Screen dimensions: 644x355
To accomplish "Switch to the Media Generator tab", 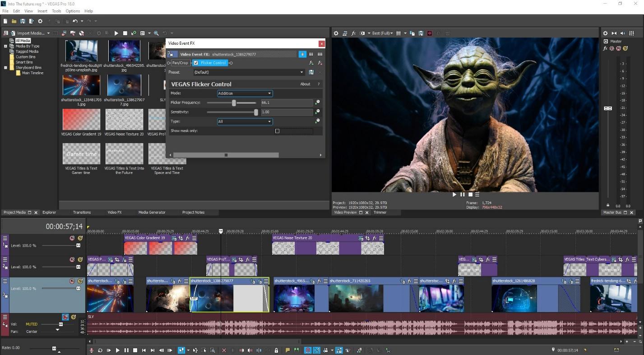I will click(152, 212).
